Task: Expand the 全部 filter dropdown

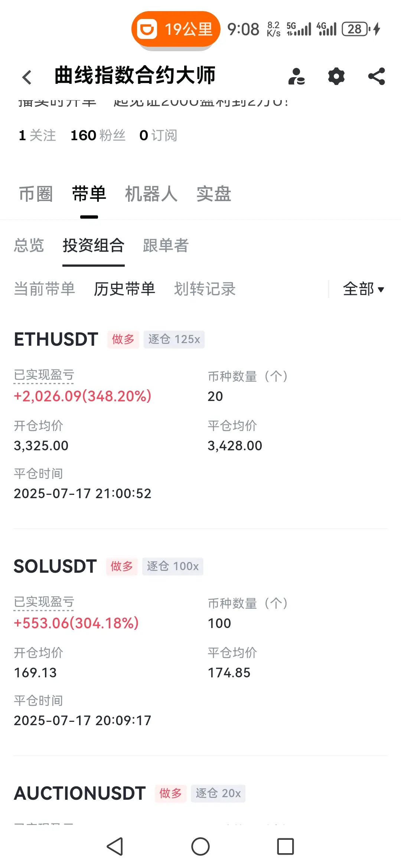Action: tap(363, 289)
